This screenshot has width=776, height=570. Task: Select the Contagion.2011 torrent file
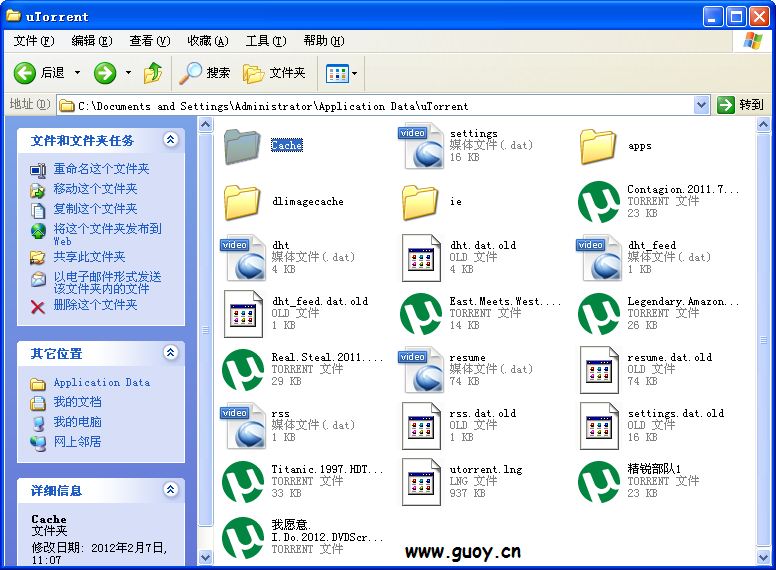point(599,202)
